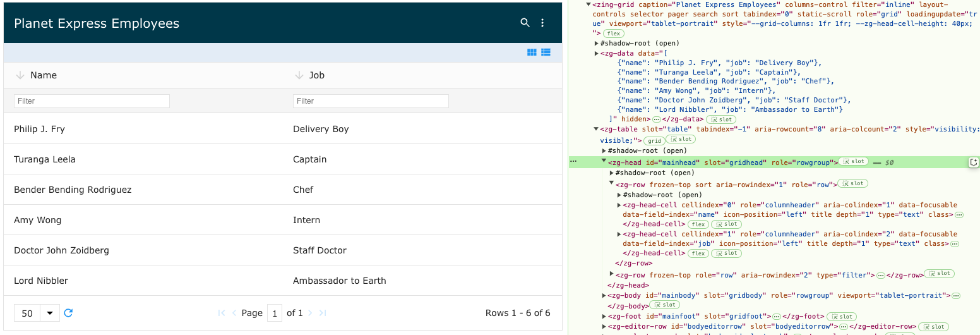Viewport: 980px width, 335px height.
Task: Click flex badge after first zg-head-cell
Action: click(x=698, y=224)
